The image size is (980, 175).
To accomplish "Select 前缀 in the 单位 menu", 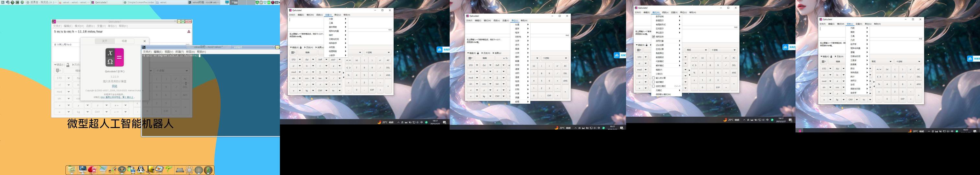I will coord(520,101).
